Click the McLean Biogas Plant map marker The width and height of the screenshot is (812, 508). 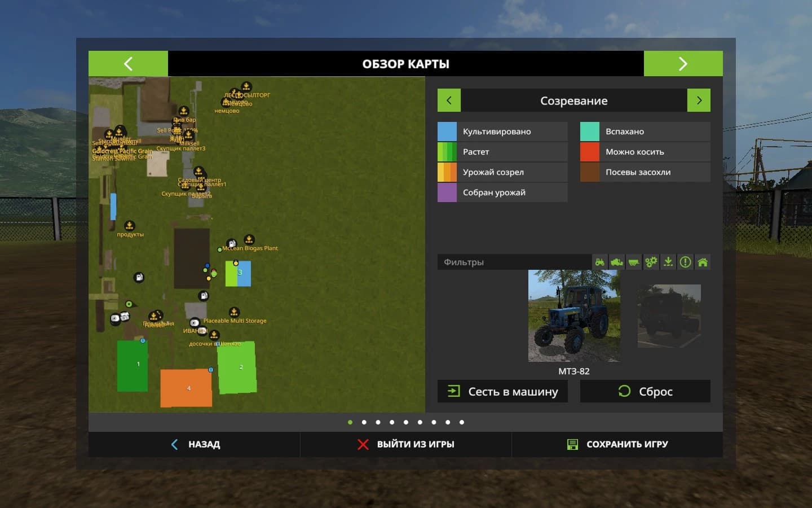249,240
